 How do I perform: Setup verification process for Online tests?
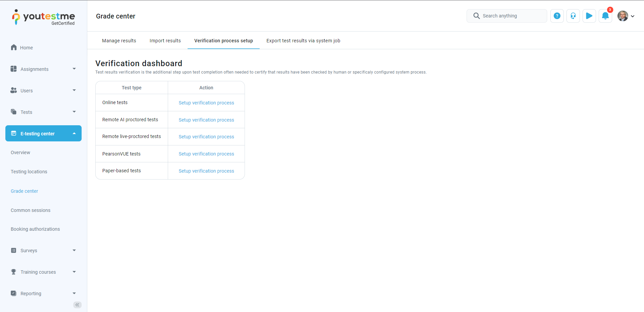tap(206, 103)
